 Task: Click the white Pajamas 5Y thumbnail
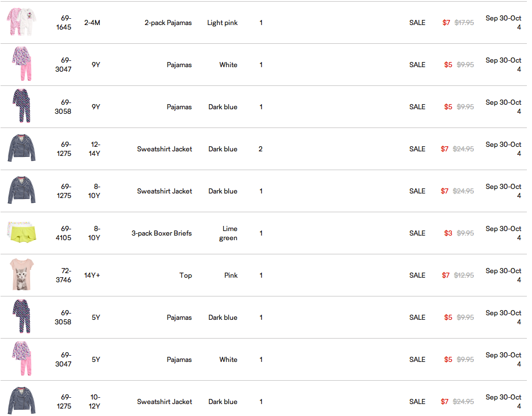click(x=21, y=360)
